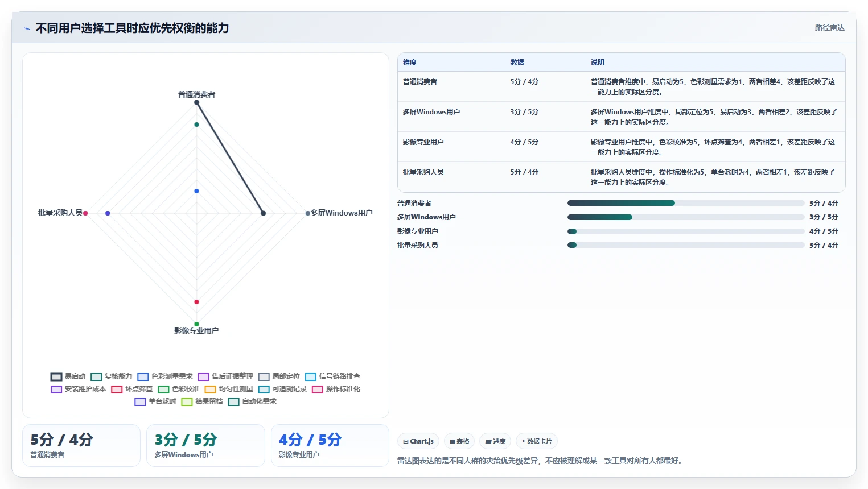Click the 批量采购人员 radar axis label

60,213
